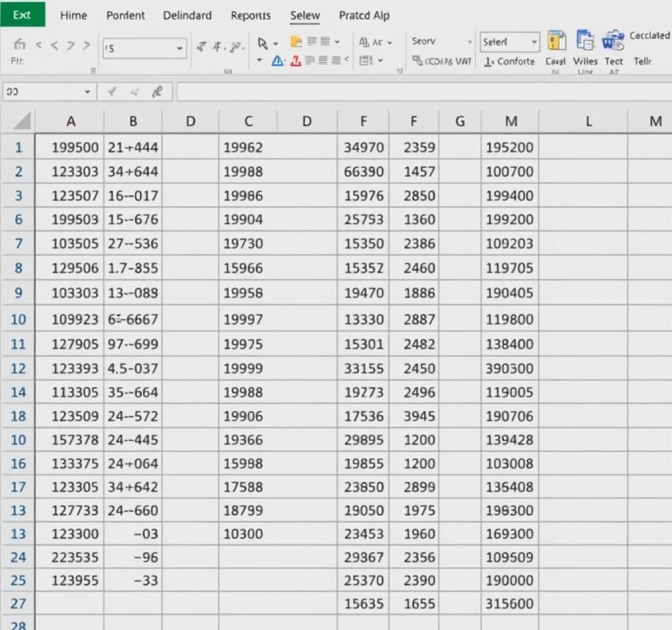This screenshot has height=630, width=672.
Task: Switch to the Reports tab
Action: click(x=251, y=15)
